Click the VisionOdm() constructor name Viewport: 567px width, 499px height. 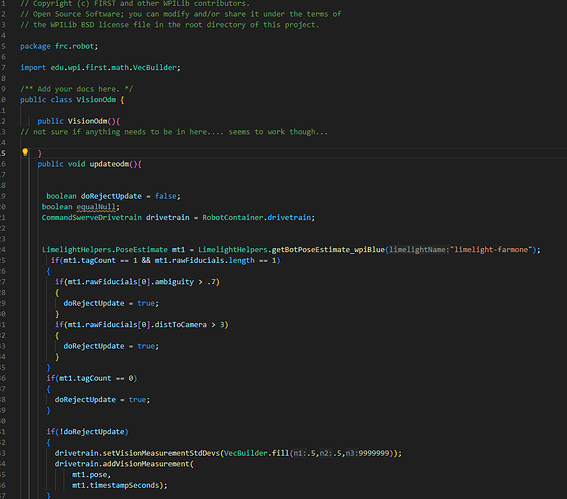88,121
